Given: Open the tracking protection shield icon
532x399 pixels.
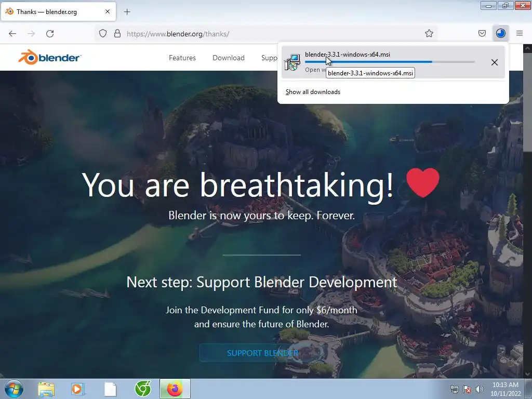Looking at the screenshot, I should pos(103,34).
